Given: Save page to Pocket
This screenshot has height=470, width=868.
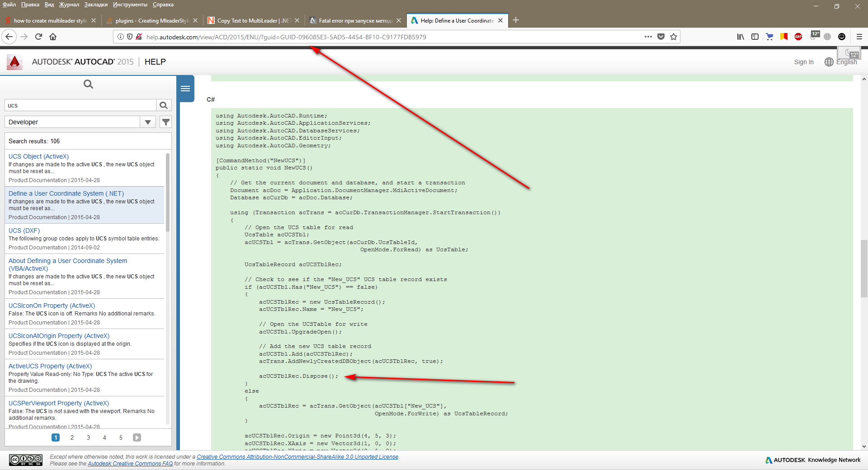Looking at the screenshot, I should pyautogui.click(x=661, y=37).
